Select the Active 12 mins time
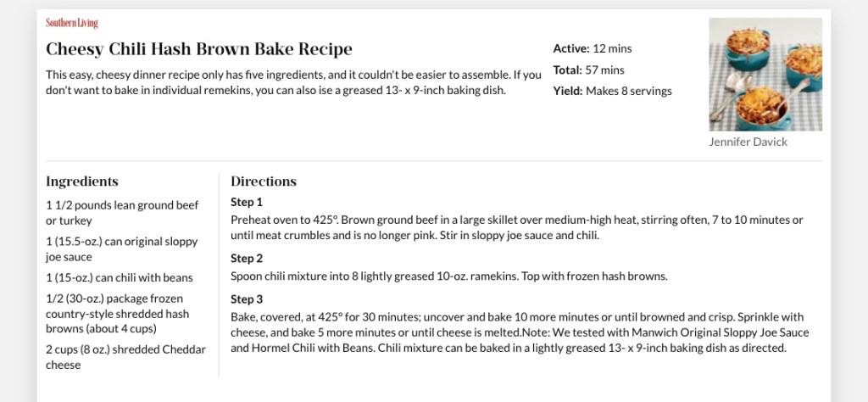This screenshot has height=402, width=868. [x=593, y=48]
